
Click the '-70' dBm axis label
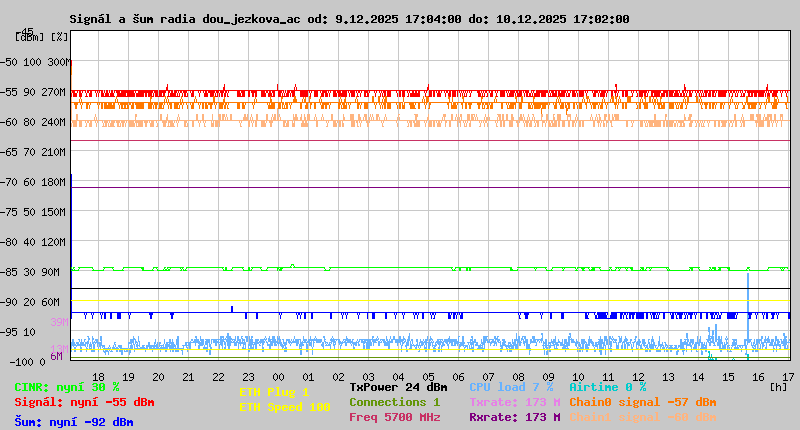pos(9,183)
